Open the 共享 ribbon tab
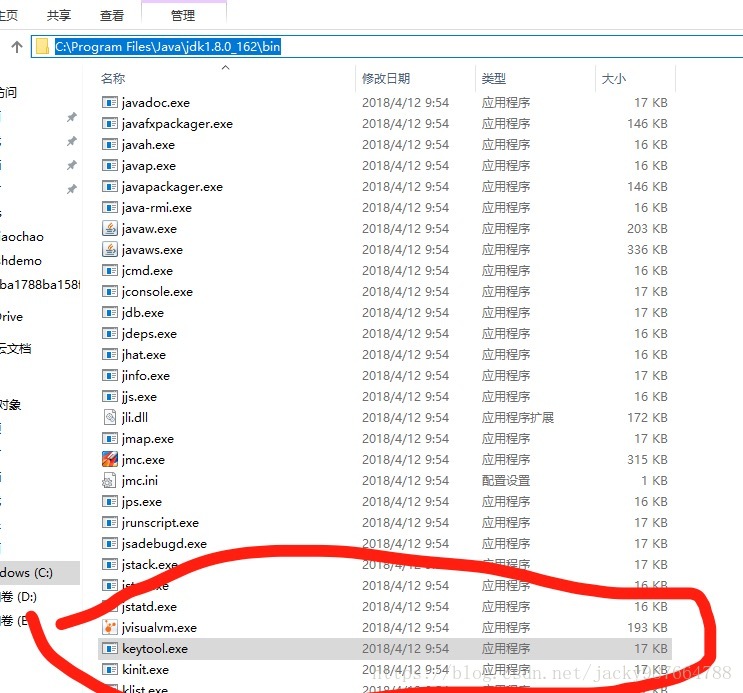This screenshot has width=743, height=693. pos(59,15)
